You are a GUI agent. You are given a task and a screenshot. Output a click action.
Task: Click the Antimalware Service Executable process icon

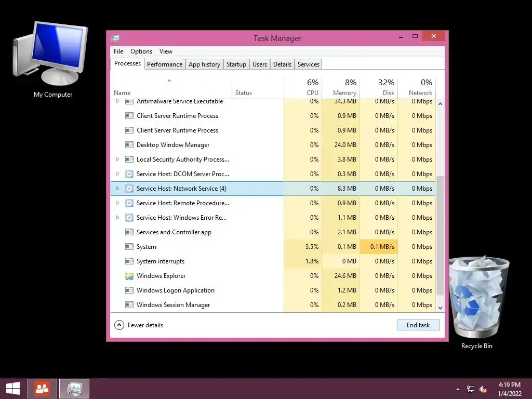(129, 101)
